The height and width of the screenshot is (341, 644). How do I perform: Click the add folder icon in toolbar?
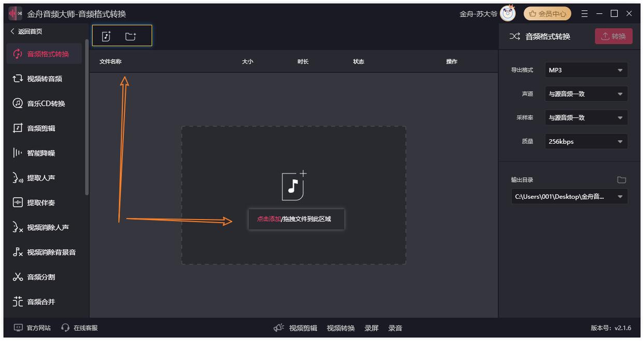point(130,36)
